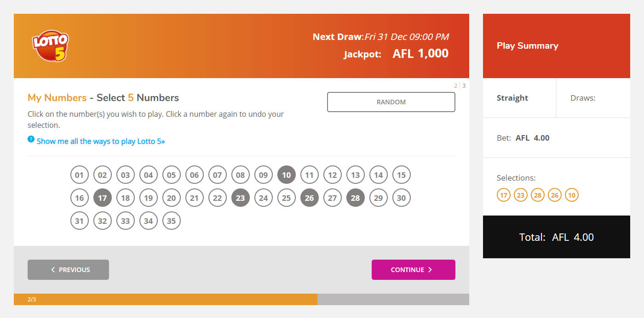644x318 pixels.
Task: Go back with the PREVIOUS button
Action: [x=68, y=270]
